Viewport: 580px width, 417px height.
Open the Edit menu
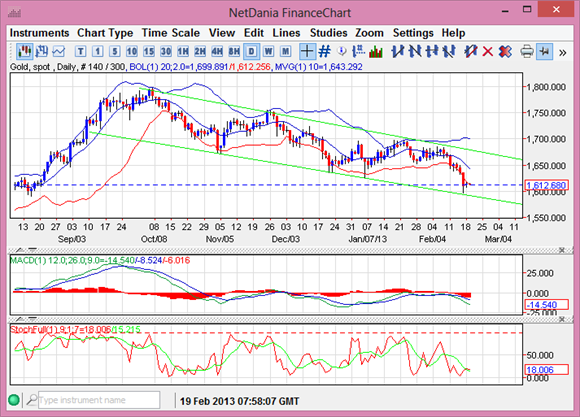tap(254, 33)
